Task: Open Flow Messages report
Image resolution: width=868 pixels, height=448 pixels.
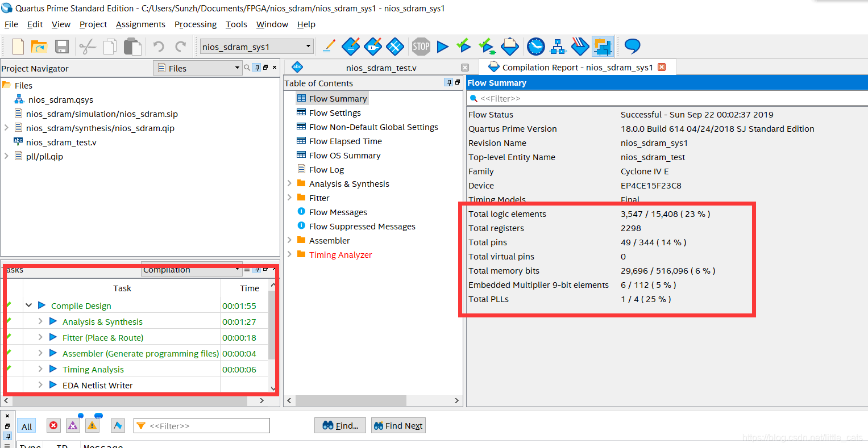Action: (x=338, y=212)
